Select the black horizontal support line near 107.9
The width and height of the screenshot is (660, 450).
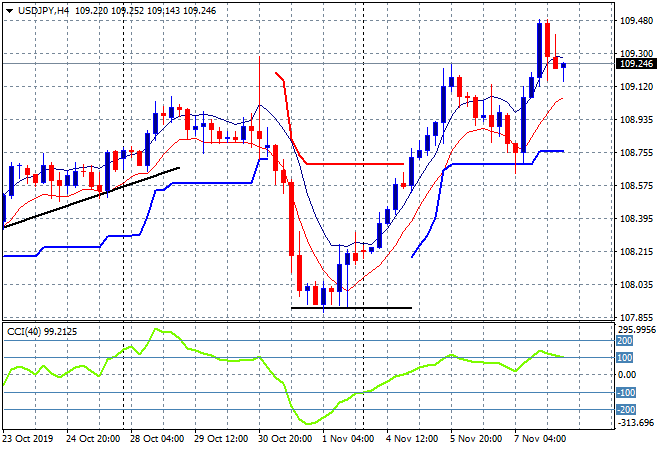click(x=351, y=308)
